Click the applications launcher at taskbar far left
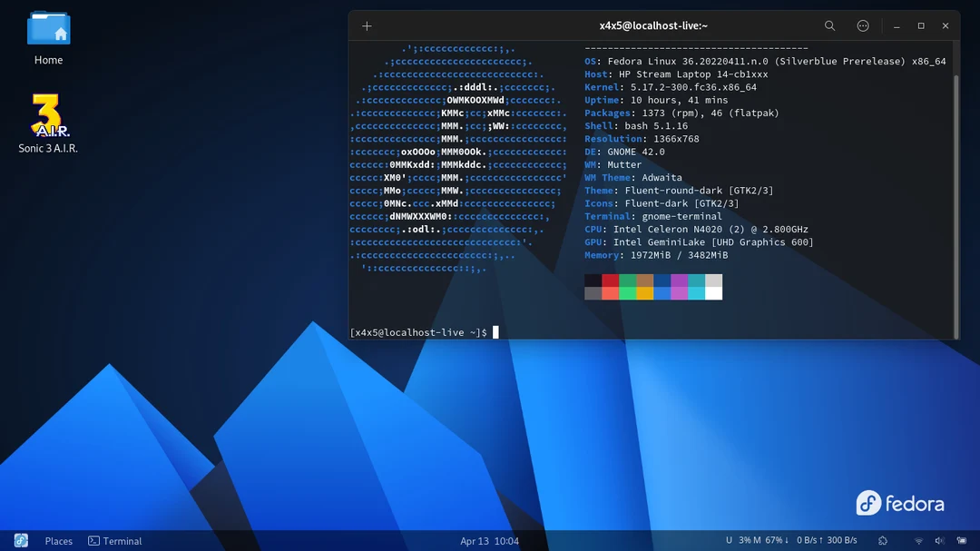The height and width of the screenshot is (551, 980). [x=21, y=540]
